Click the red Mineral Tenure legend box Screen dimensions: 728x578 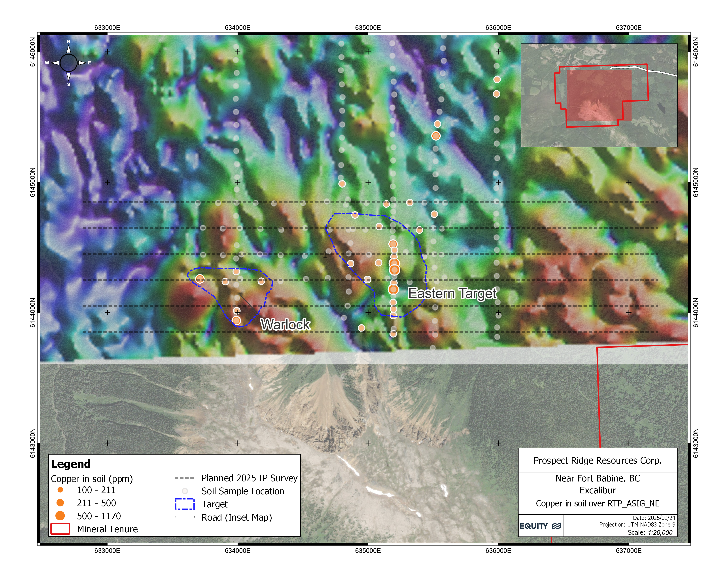pos(60,529)
